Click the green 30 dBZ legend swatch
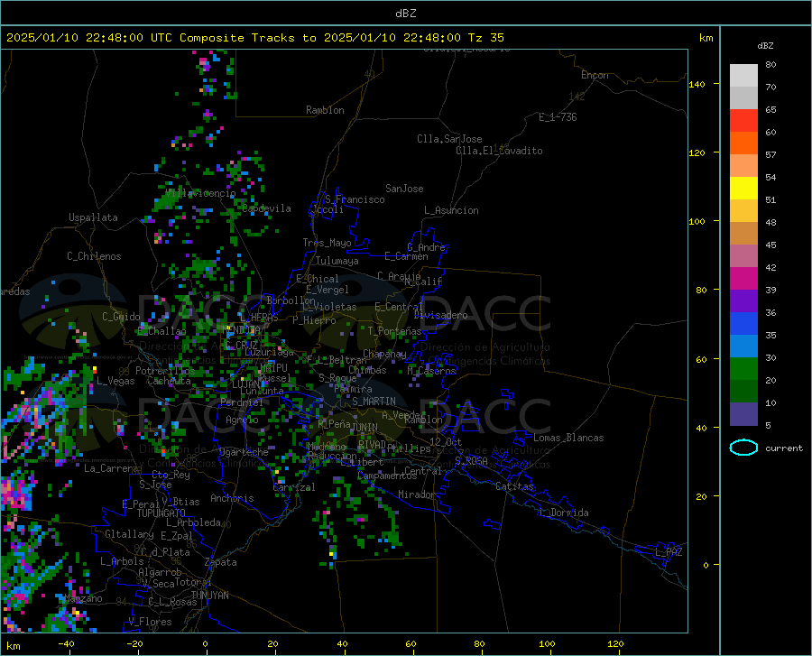This screenshot has width=812, height=656. pyautogui.click(x=743, y=369)
